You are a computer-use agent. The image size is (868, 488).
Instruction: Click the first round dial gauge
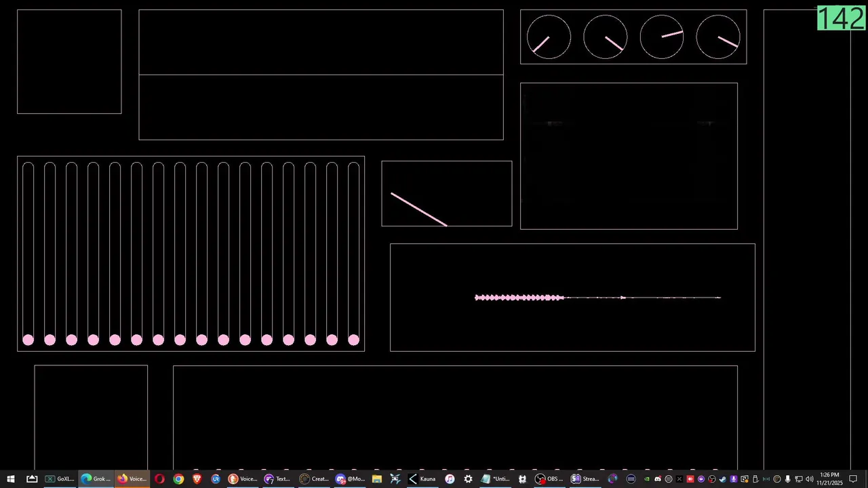tap(549, 37)
